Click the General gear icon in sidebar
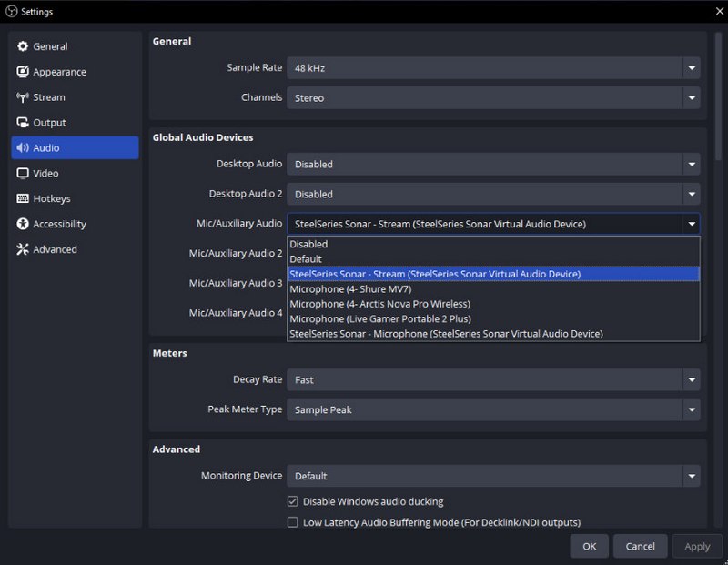 22,46
